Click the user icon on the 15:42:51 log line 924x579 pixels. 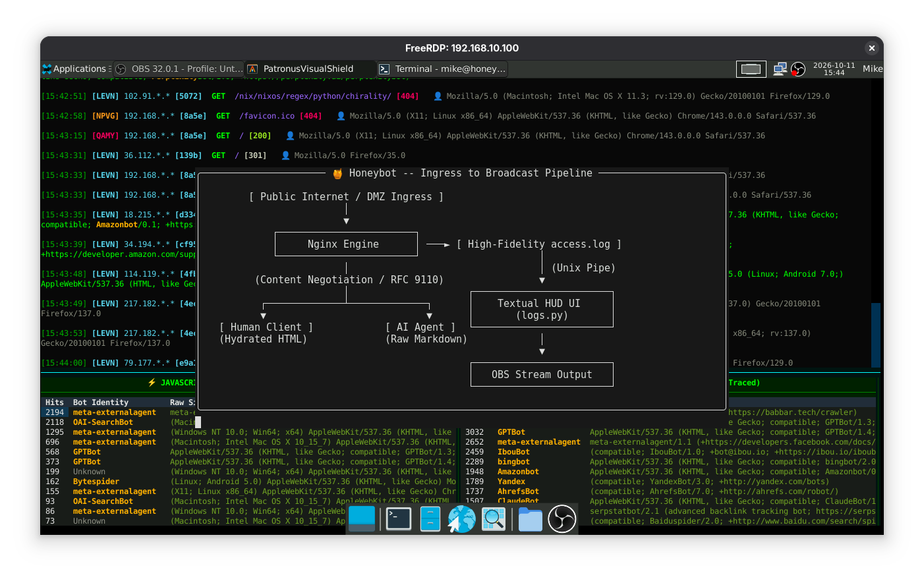438,96
